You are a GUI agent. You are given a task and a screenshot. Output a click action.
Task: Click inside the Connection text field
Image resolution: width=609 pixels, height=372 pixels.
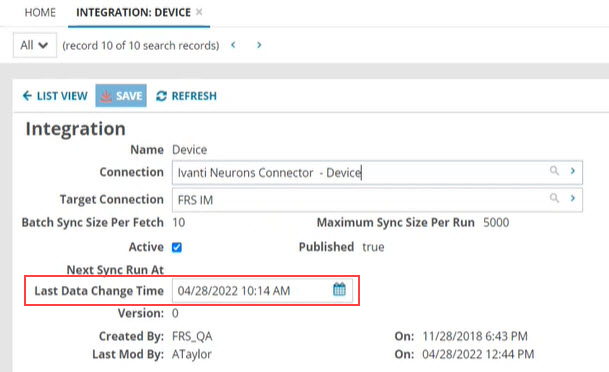point(359,172)
